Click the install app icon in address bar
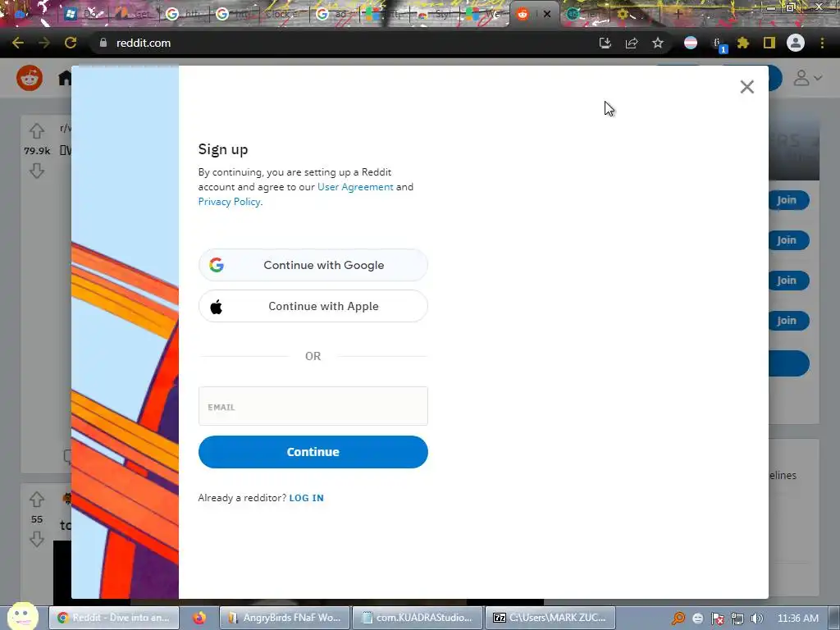 point(605,43)
